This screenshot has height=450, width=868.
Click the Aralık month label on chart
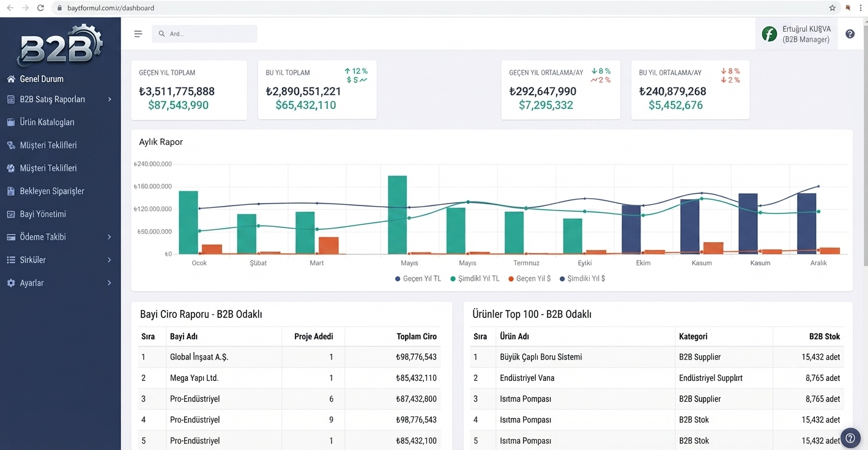coord(818,263)
